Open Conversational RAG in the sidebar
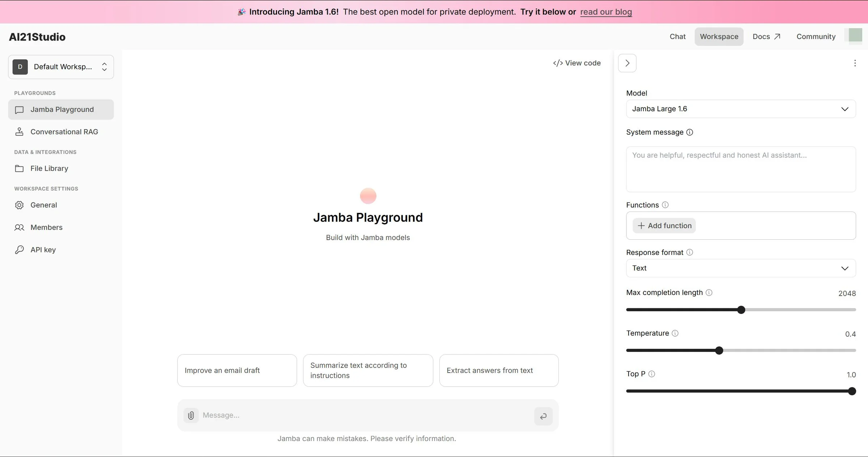The height and width of the screenshot is (457, 868). coord(61,132)
